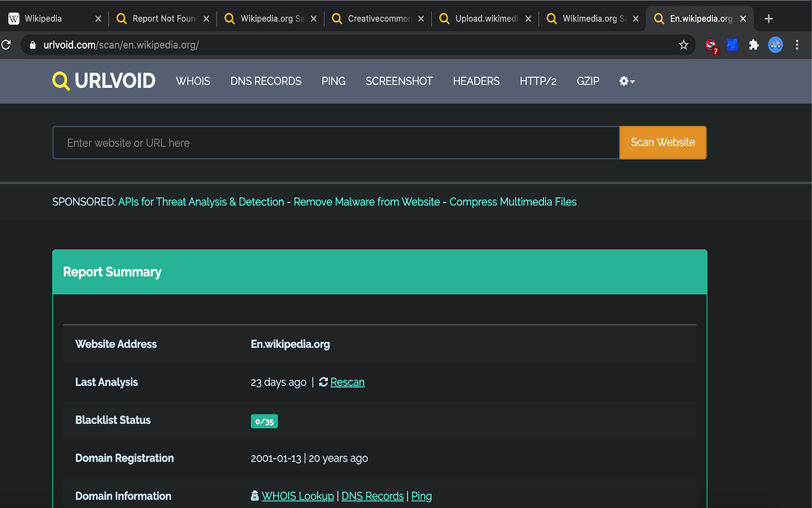Click the blue extension icon
The height and width of the screenshot is (508, 812).
732,45
